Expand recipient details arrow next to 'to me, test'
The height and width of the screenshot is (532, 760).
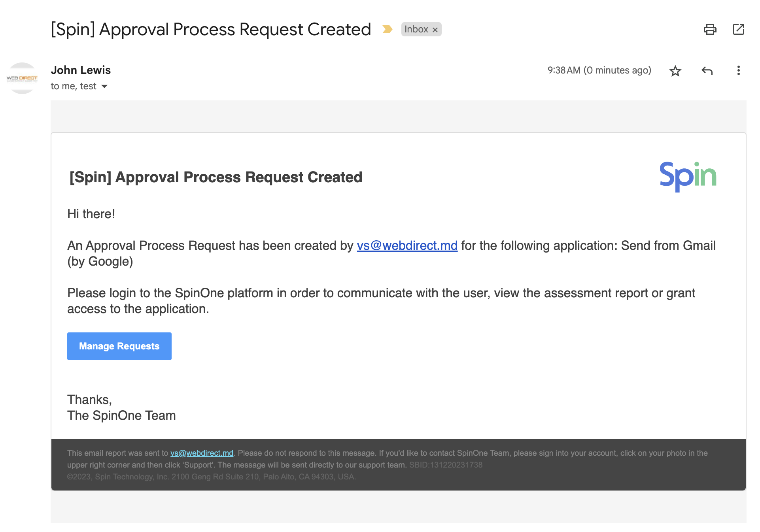pyautogui.click(x=104, y=86)
